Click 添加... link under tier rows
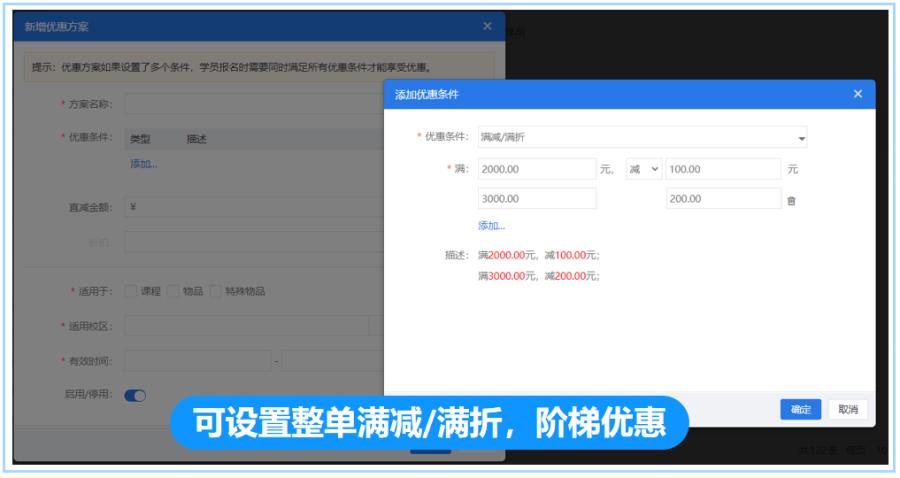Image resolution: width=900 pixels, height=478 pixels. click(491, 226)
